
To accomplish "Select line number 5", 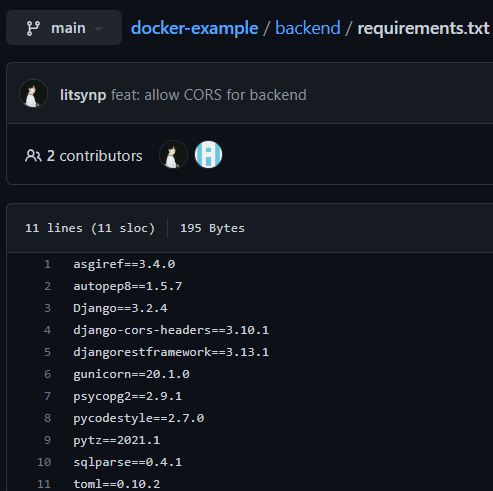I will tap(47, 352).
